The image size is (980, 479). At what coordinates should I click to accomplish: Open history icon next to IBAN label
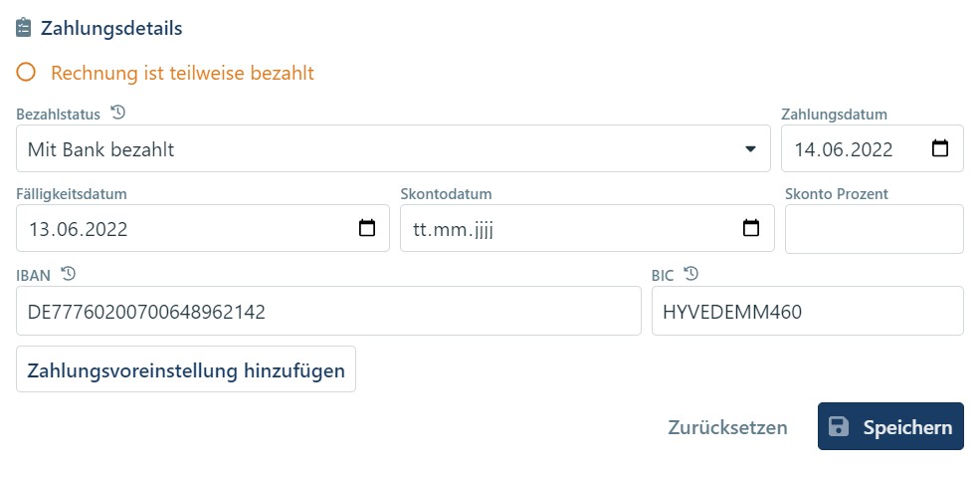pos(68,274)
